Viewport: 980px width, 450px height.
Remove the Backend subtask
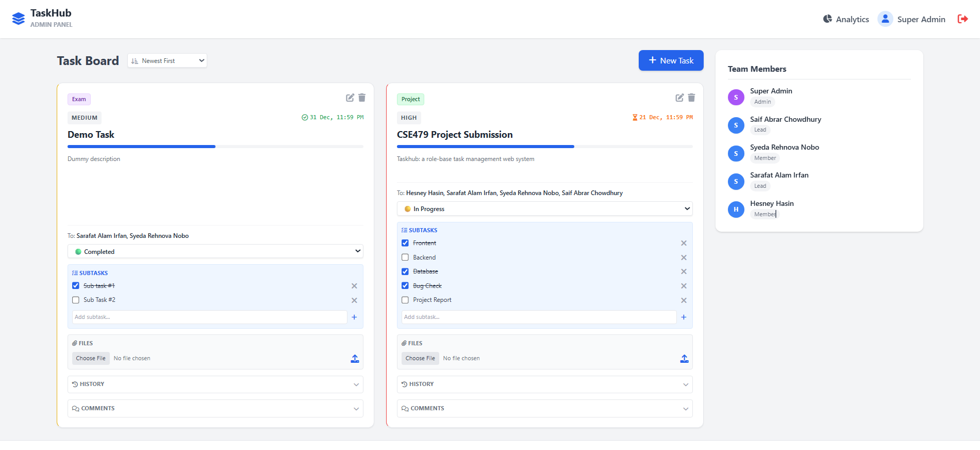[x=684, y=258]
